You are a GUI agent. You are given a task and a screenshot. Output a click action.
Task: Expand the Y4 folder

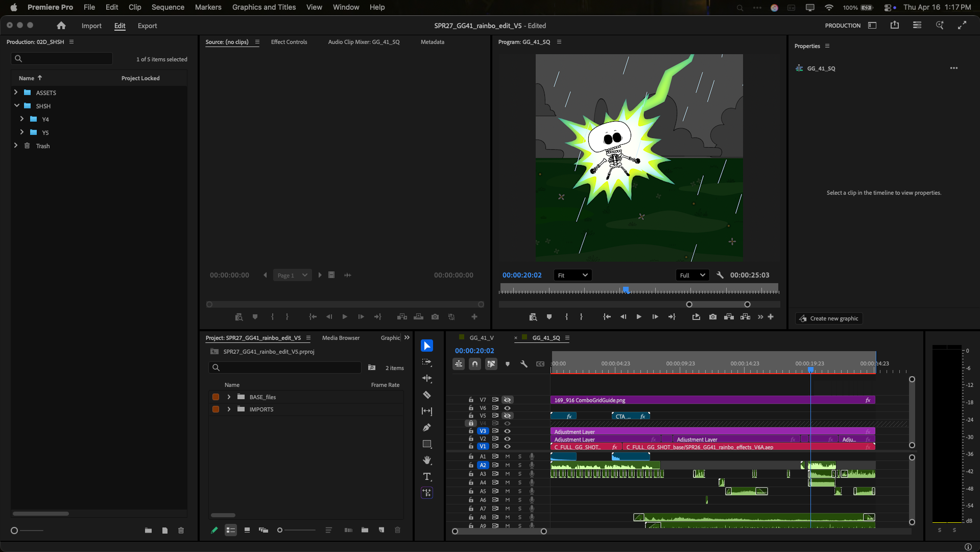point(22,119)
